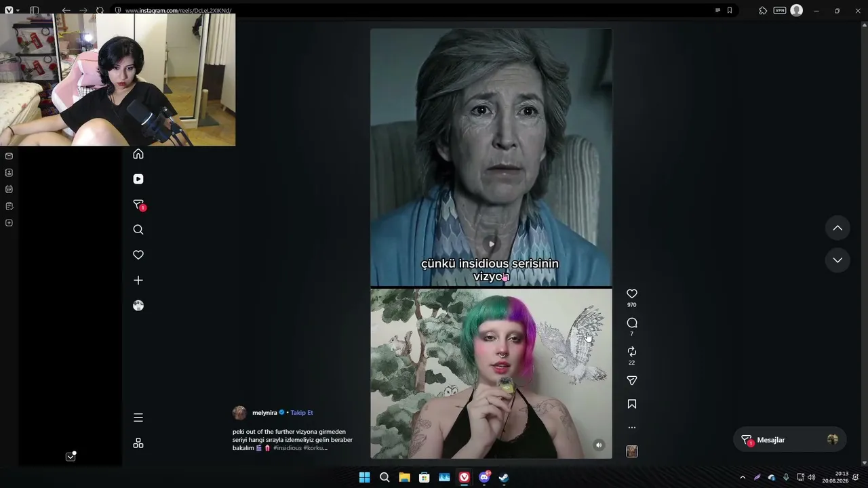The image size is (868, 488).
Task: Open the Windows Start menu
Action: click(365, 477)
